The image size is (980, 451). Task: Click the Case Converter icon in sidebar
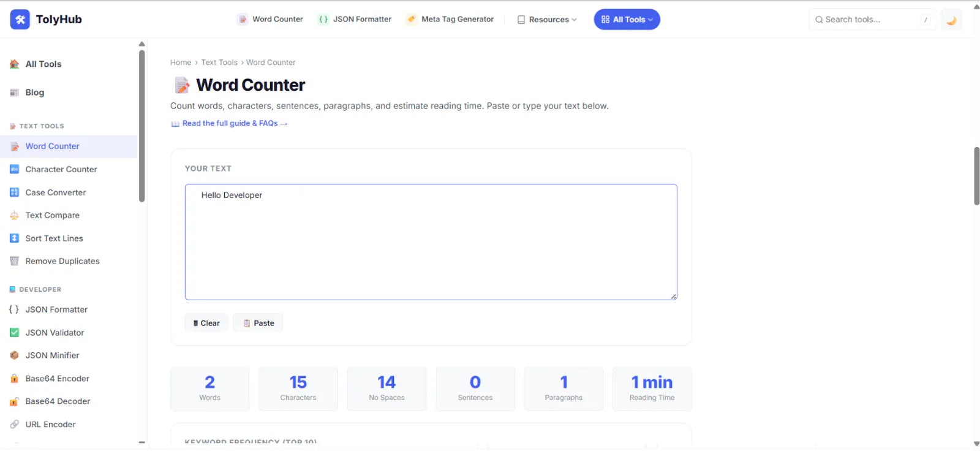(14, 192)
